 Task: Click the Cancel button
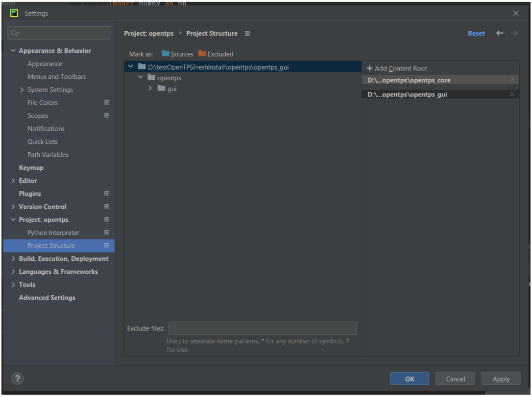pos(455,379)
